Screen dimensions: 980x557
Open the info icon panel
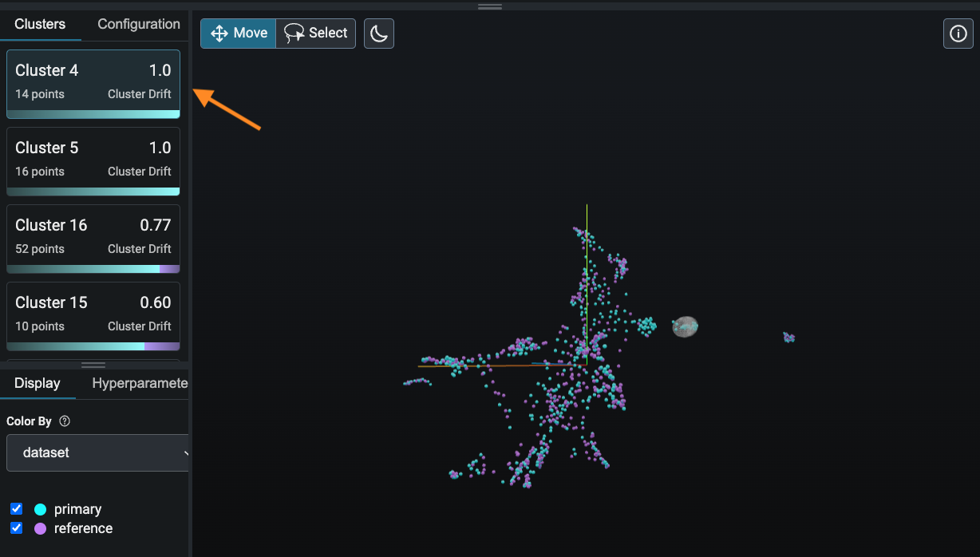click(x=958, y=34)
